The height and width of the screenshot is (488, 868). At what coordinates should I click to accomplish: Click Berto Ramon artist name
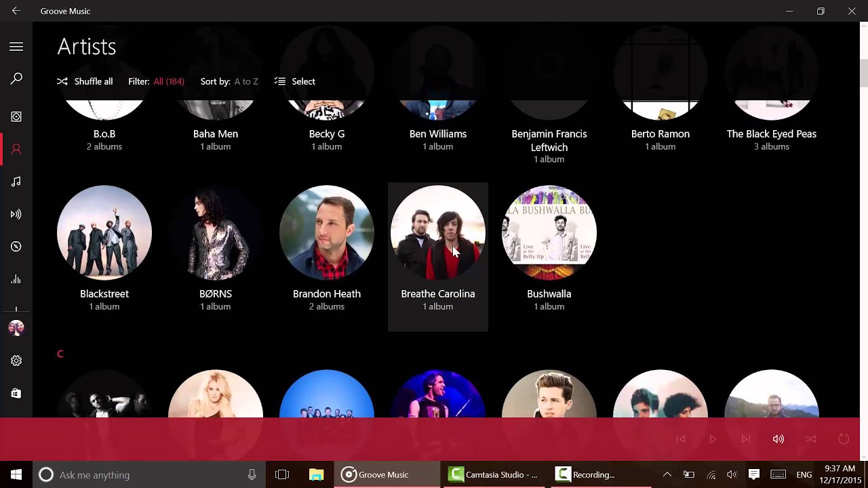click(660, 134)
